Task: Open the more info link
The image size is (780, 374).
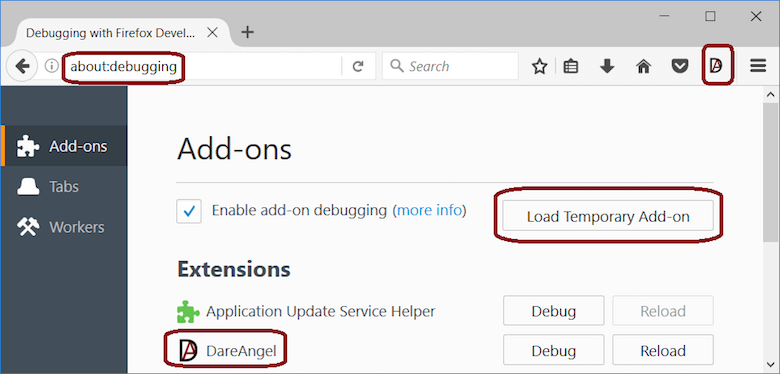Action: (x=429, y=210)
